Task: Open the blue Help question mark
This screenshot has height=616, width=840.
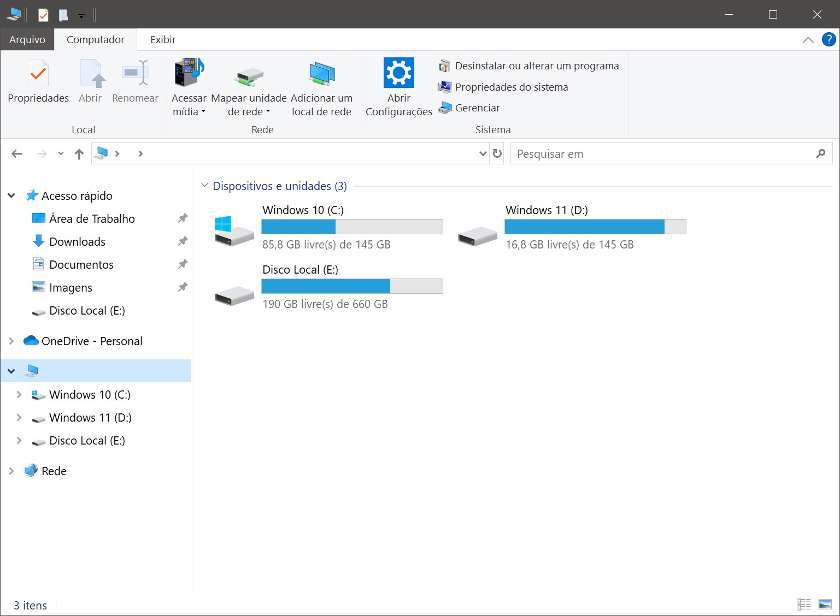Action: coord(829,39)
